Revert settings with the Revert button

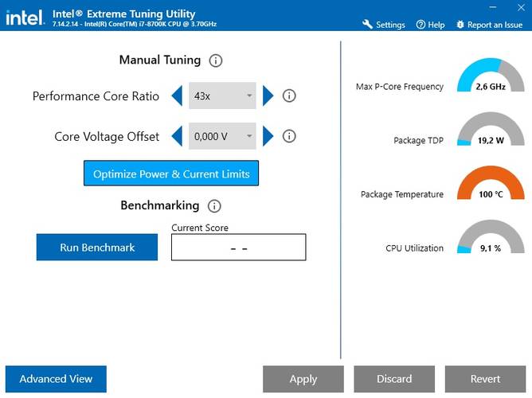coord(485,379)
